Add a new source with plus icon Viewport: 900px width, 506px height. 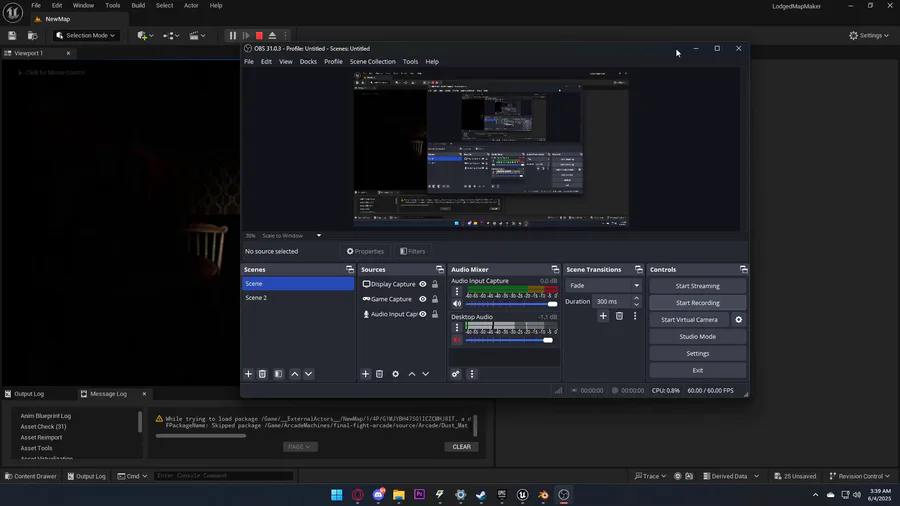pyautogui.click(x=365, y=374)
